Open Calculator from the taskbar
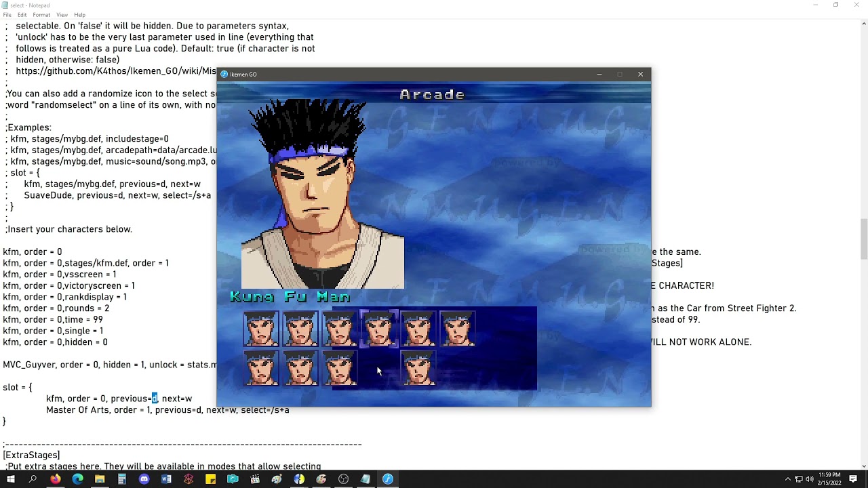This screenshot has width=868, height=488. coord(122,479)
